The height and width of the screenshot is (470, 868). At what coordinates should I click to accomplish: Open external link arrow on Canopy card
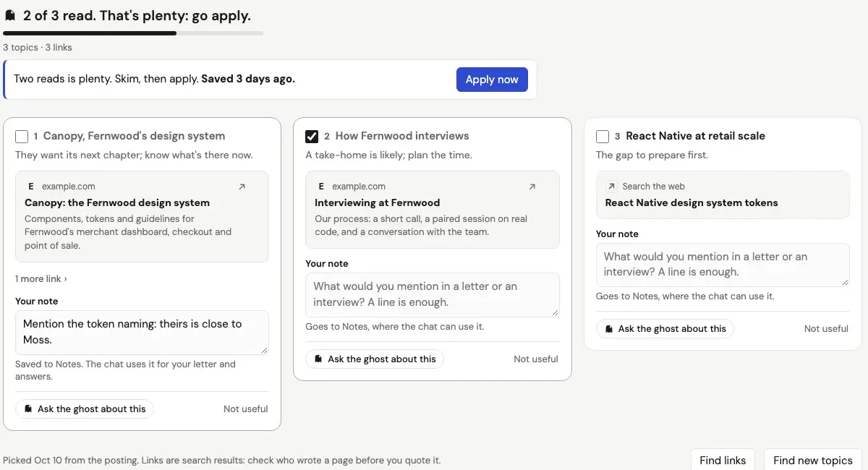[x=242, y=187]
